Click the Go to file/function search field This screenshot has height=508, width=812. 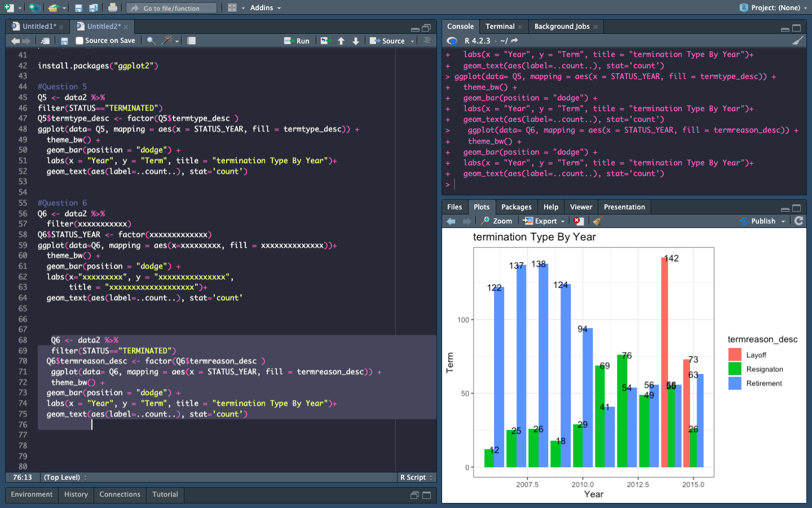tap(171, 8)
